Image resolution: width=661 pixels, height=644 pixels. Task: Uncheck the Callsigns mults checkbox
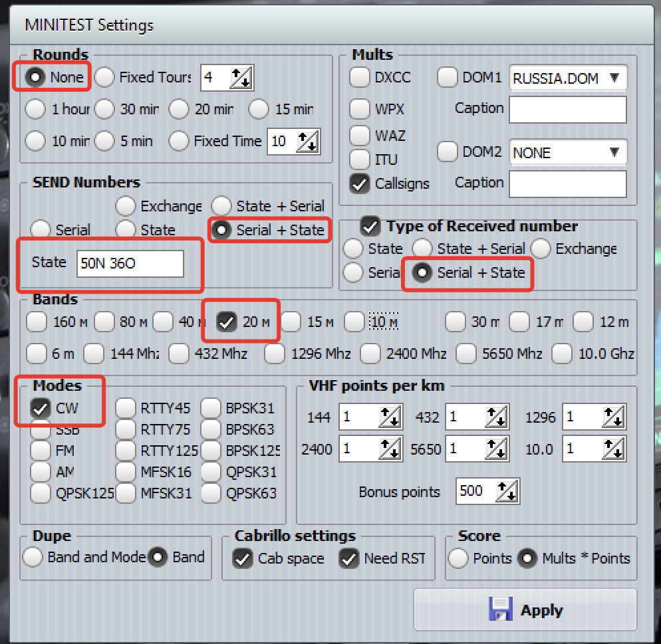coord(360,183)
